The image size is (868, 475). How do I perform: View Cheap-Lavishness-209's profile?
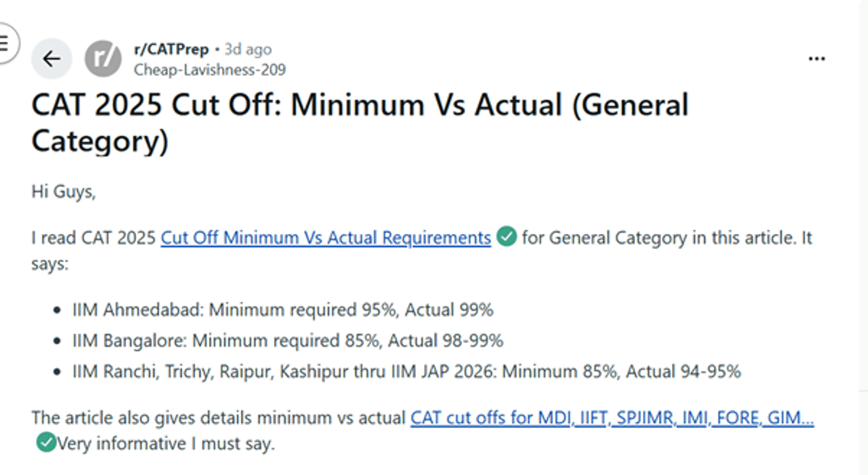click(210, 70)
